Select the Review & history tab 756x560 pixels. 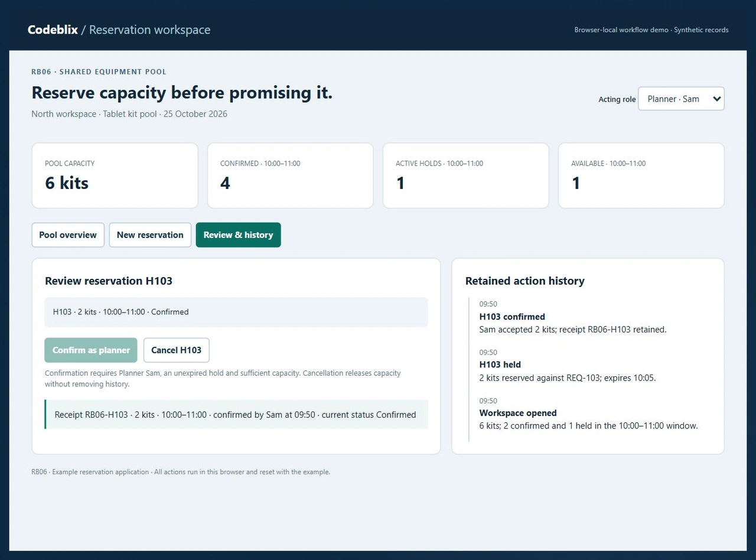coord(238,235)
